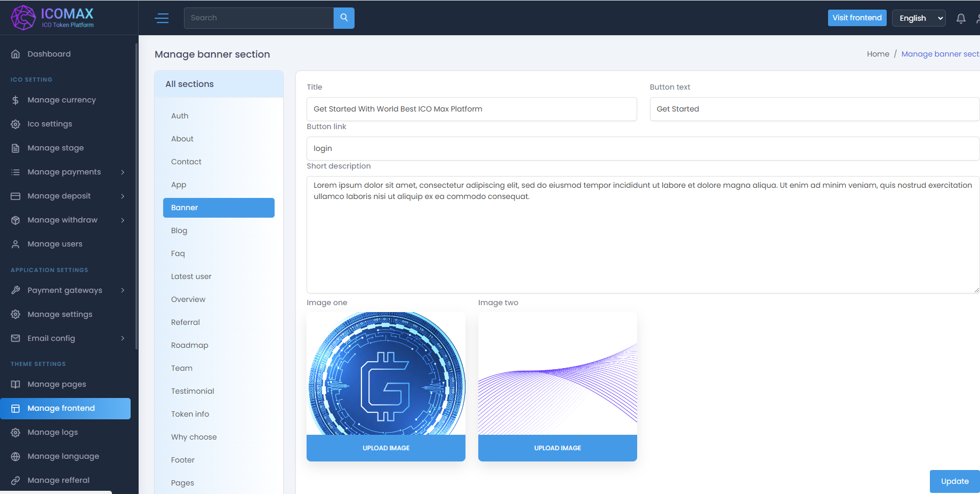This screenshot has height=494, width=980.
Task: Expand Payment gateways submenu chevron
Action: coord(123,290)
